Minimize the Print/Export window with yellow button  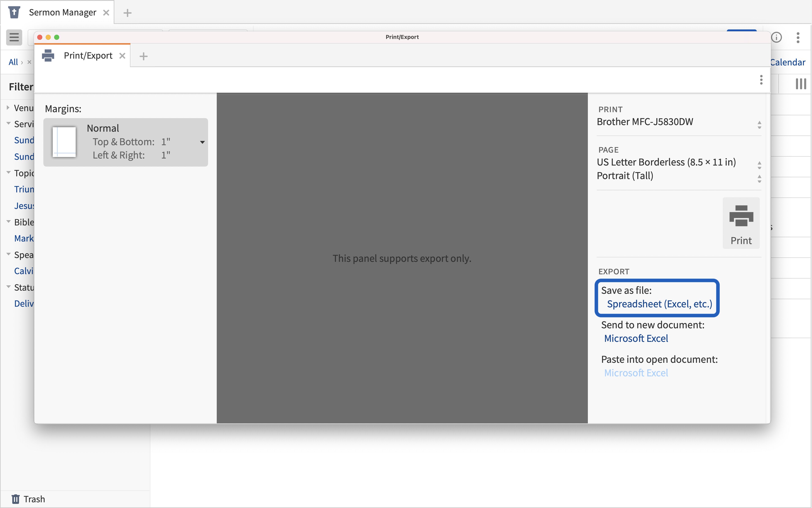[48, 37]
